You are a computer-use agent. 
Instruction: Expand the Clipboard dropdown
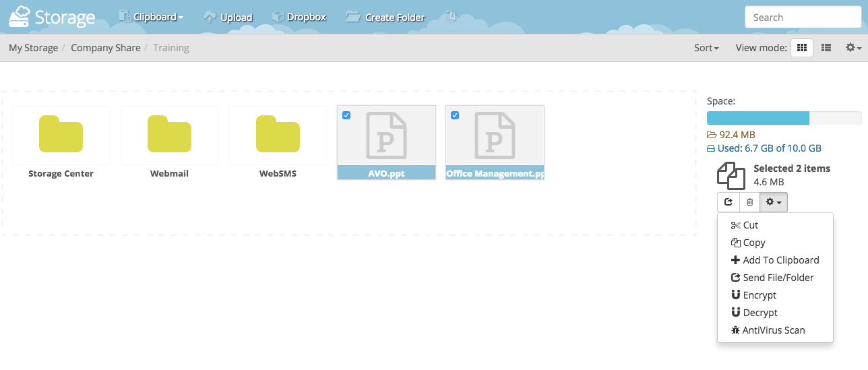pos(151,17)
